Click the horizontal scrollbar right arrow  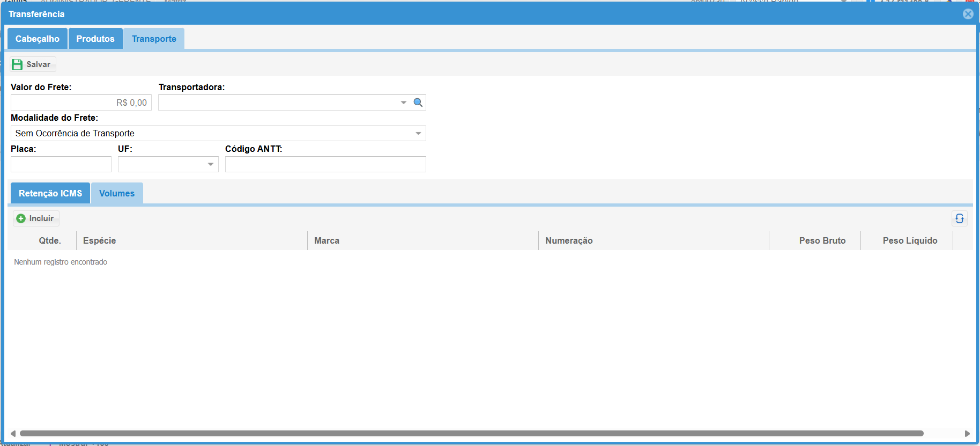(x=967, y=434)
